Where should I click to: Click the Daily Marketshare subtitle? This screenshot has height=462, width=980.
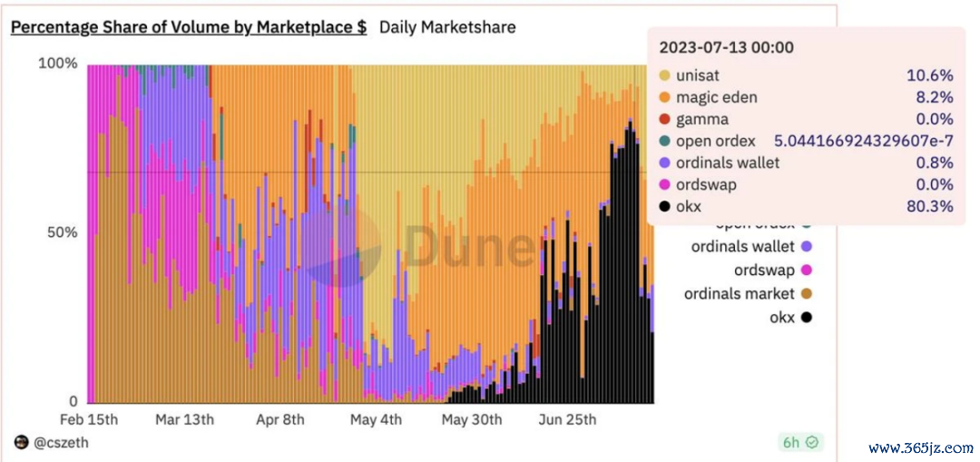[x=447, y=27]
